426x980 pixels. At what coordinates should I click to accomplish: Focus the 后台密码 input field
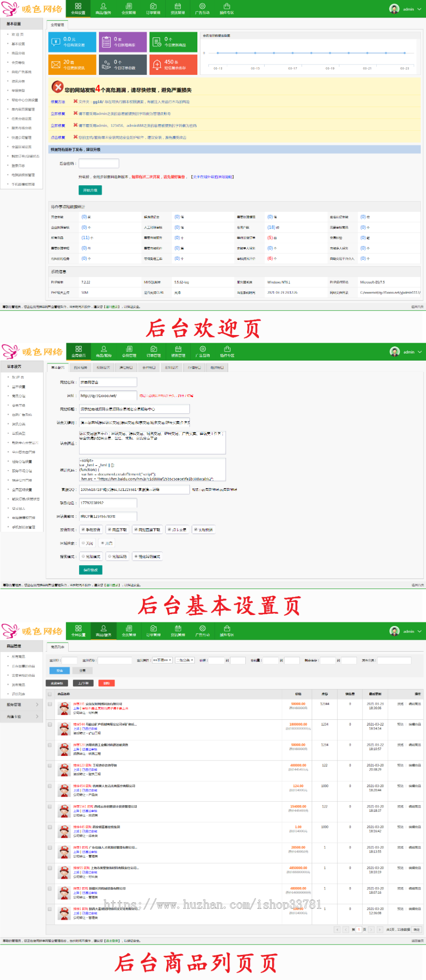pos(99,163)
